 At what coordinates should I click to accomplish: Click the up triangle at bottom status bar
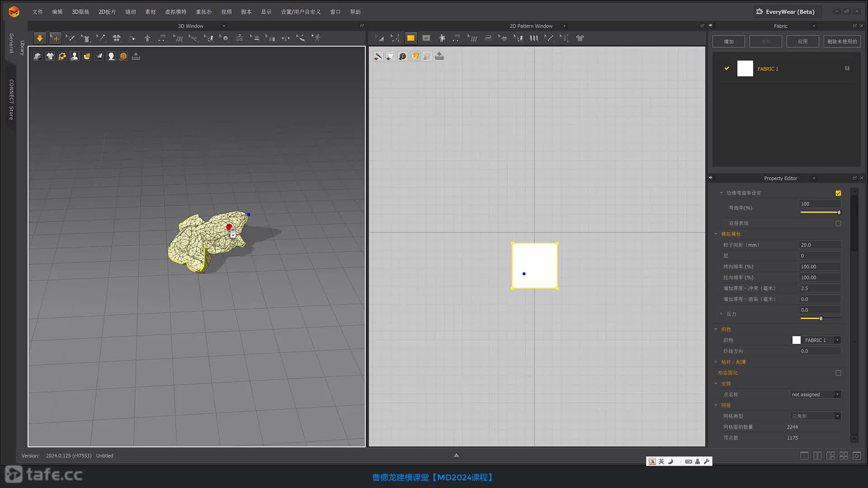(456, 455)
